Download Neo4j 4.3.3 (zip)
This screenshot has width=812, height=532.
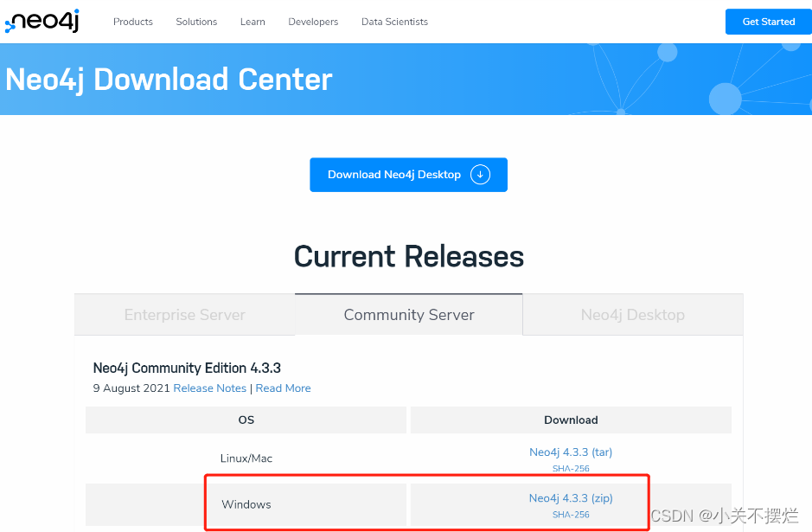click(571, 497)
